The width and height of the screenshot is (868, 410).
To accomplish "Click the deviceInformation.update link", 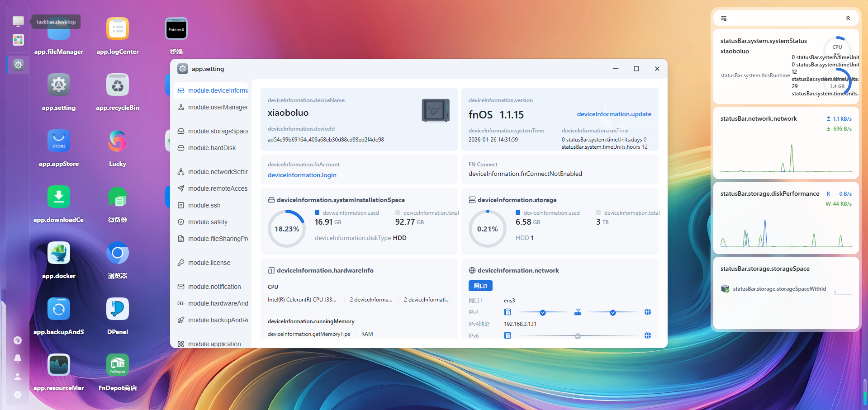I will click(x=614, y=114).
